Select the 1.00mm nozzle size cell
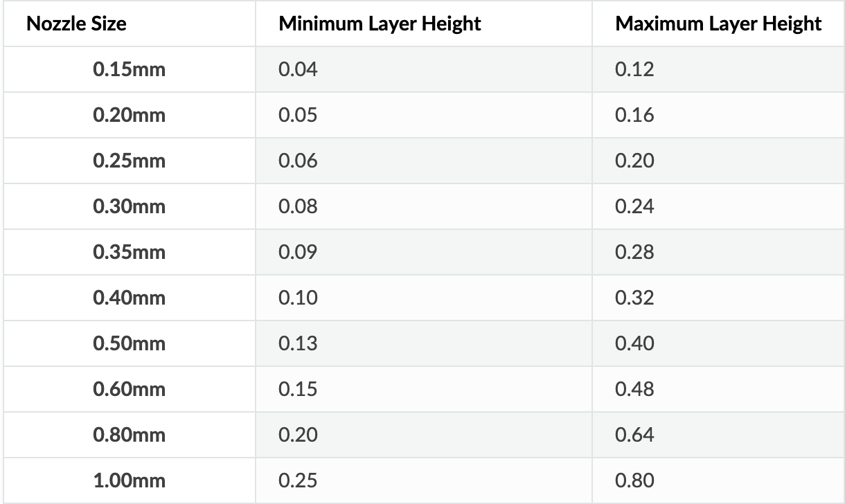Screen dimensions: 845x504 coord(130,480)
